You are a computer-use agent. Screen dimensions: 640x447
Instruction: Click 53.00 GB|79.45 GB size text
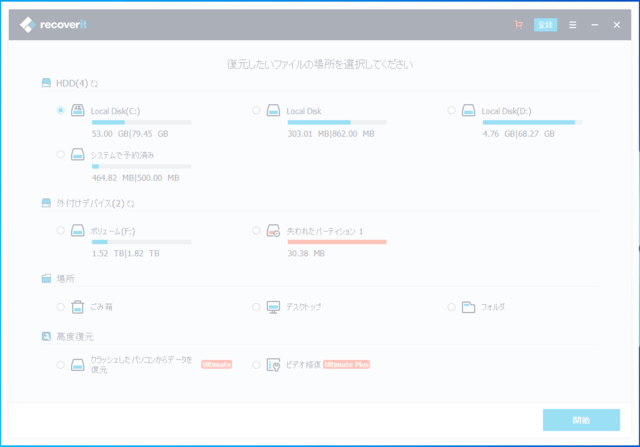pos(130,134)
